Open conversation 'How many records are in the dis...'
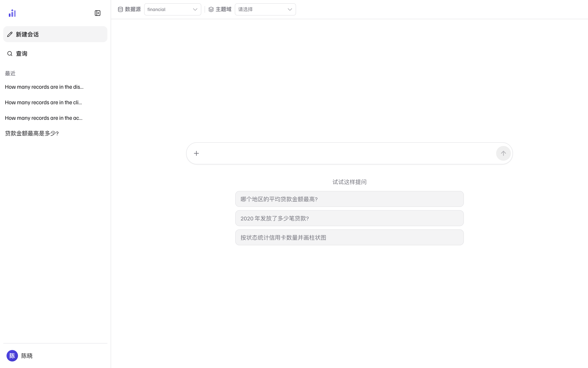 pos(44,87)
